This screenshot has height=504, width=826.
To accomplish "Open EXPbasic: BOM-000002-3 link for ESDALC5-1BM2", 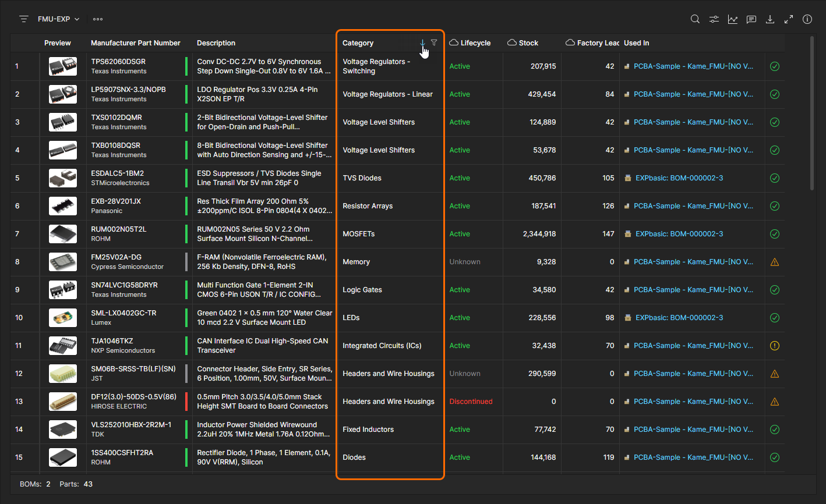I will click(x=679, y=178).
